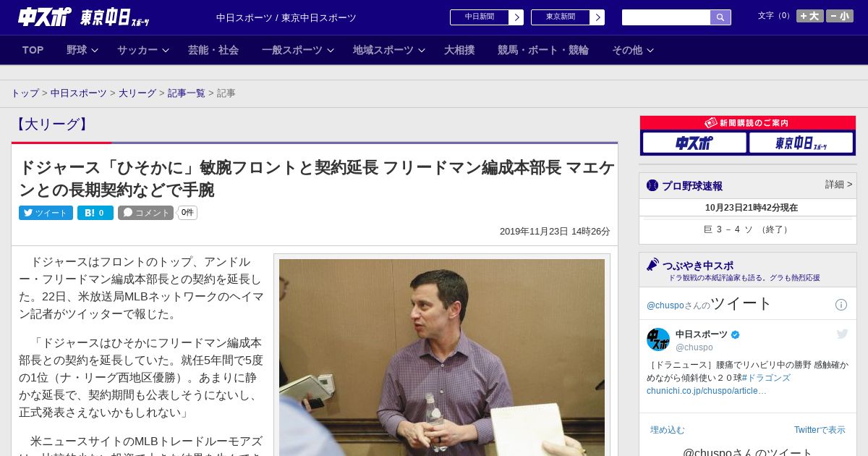Click the 大リーグ breadcrumb link
This screenshot has width=868, height=456.
(x=137, y=93)
